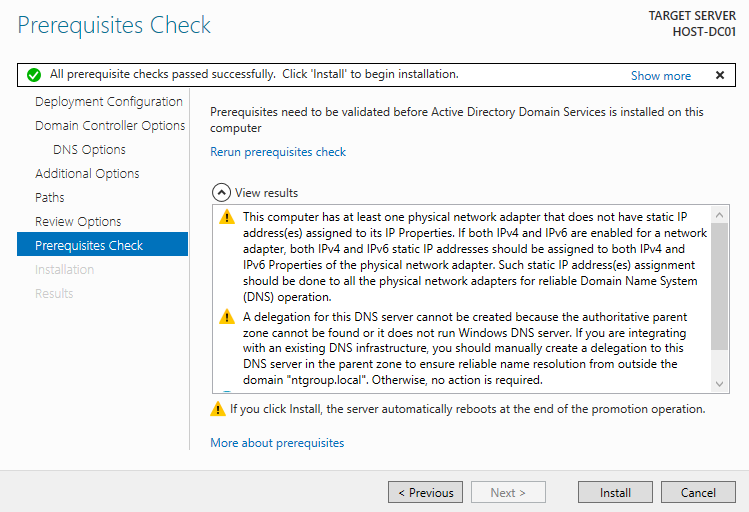This screenshot has height=512, width=749.
Task: Click the Previous button
Action: pyautogui.click(x=425, y=492)
